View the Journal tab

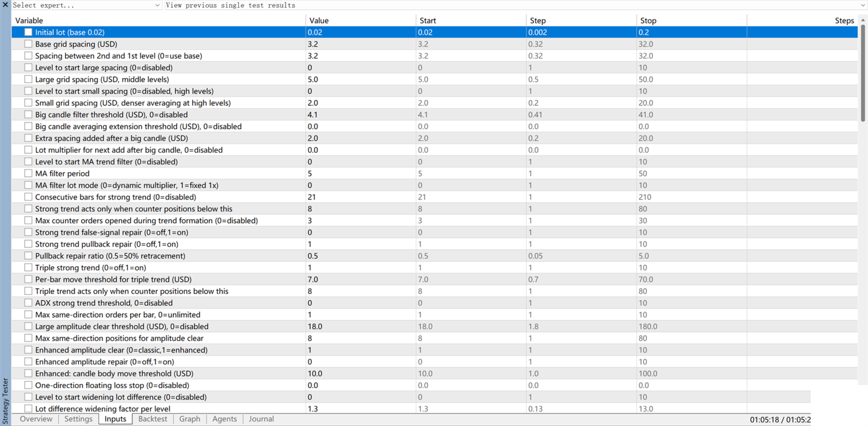261,419
